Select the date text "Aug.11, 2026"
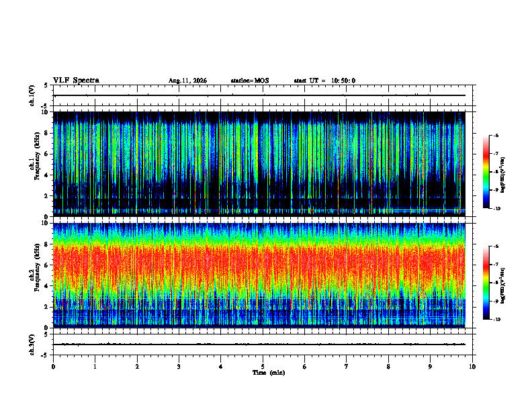 pos(187,81)
